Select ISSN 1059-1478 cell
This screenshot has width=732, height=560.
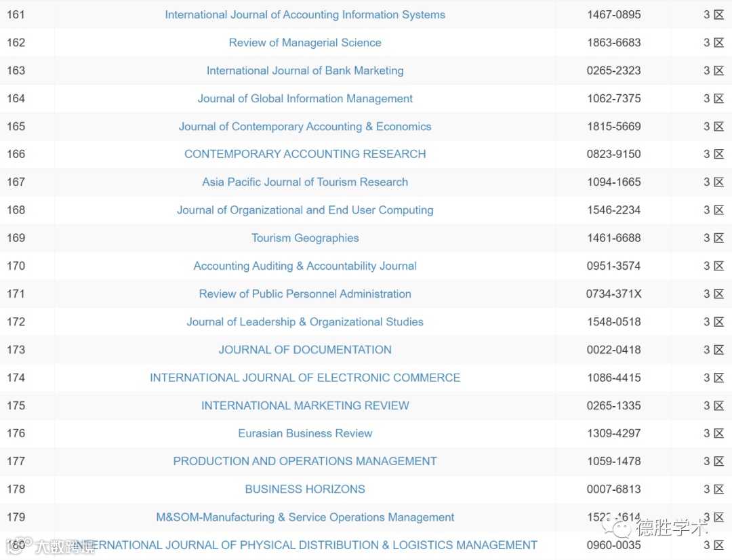pos(614,462)
